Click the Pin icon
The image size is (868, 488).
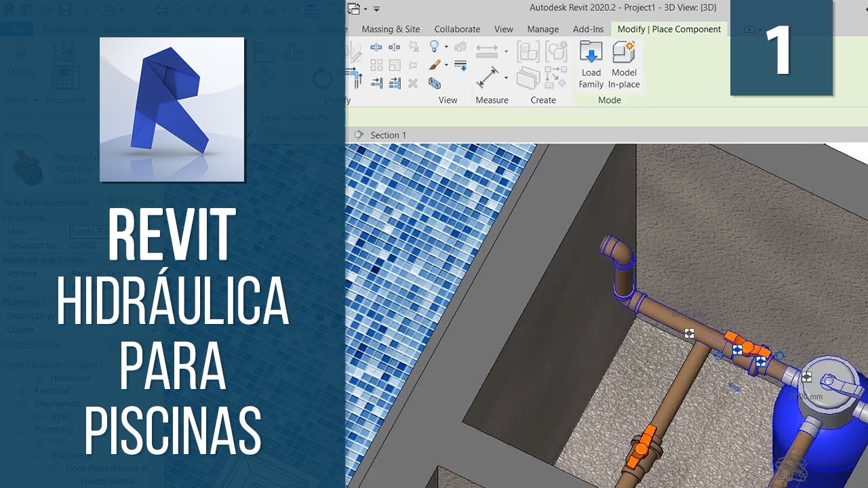click(x=413, y=65)
